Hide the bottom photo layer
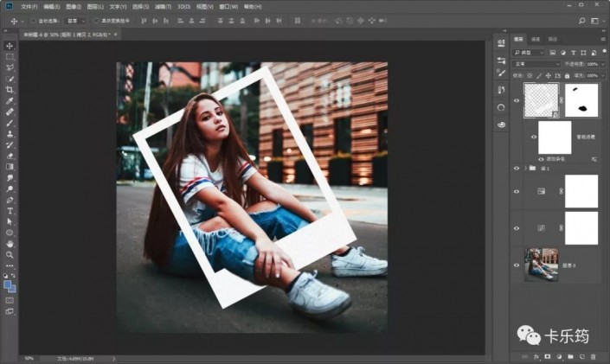The image size is (610, 364). (x=517, y=265)
